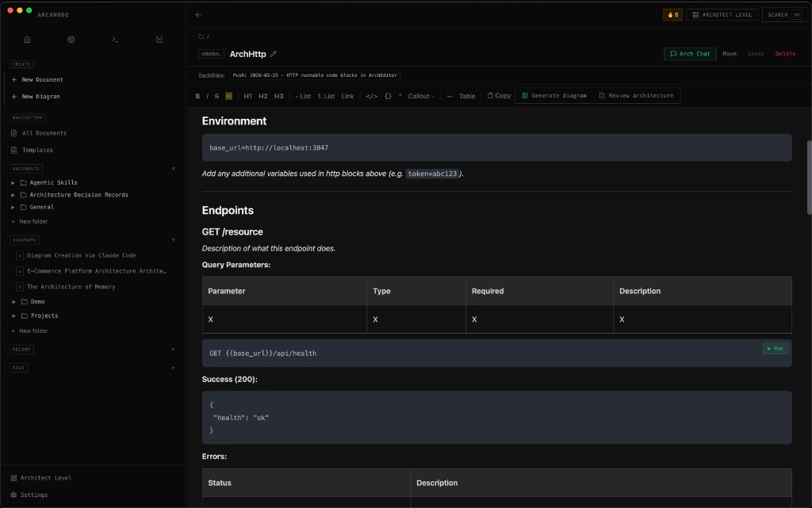Viewport: 812px width, 508px height.
Task: Run the GET health request
Action: click(776, 349)
